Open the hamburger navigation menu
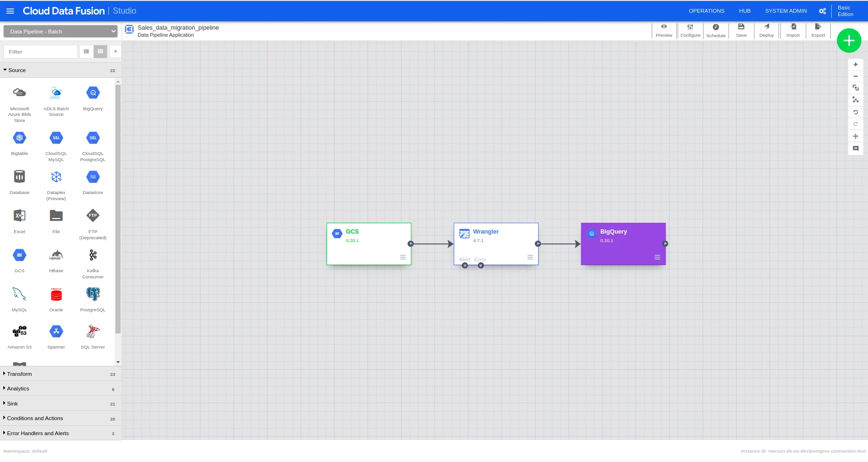 (x=10, y=11)
